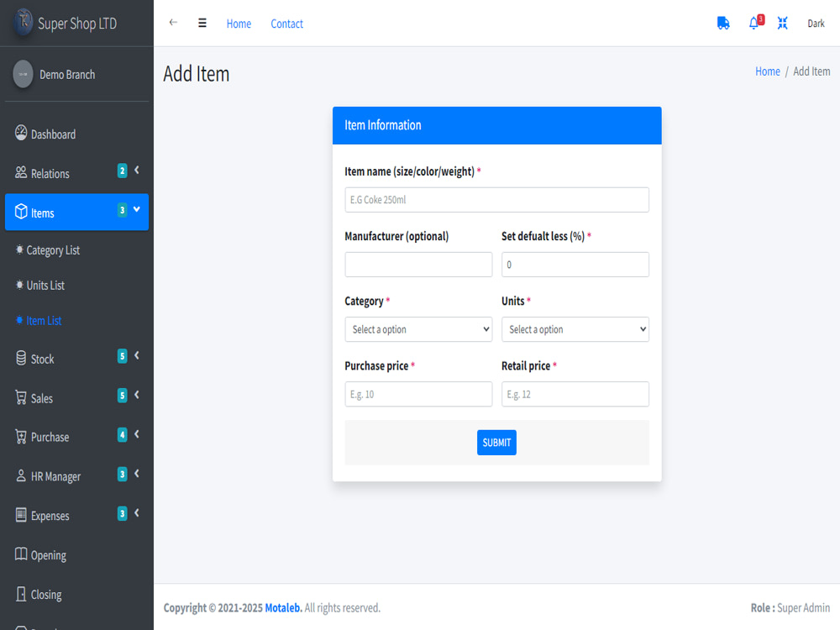Screen dimensions: 840x630
Task: Open Units List submenu item
Action: (x=76, y=286)
